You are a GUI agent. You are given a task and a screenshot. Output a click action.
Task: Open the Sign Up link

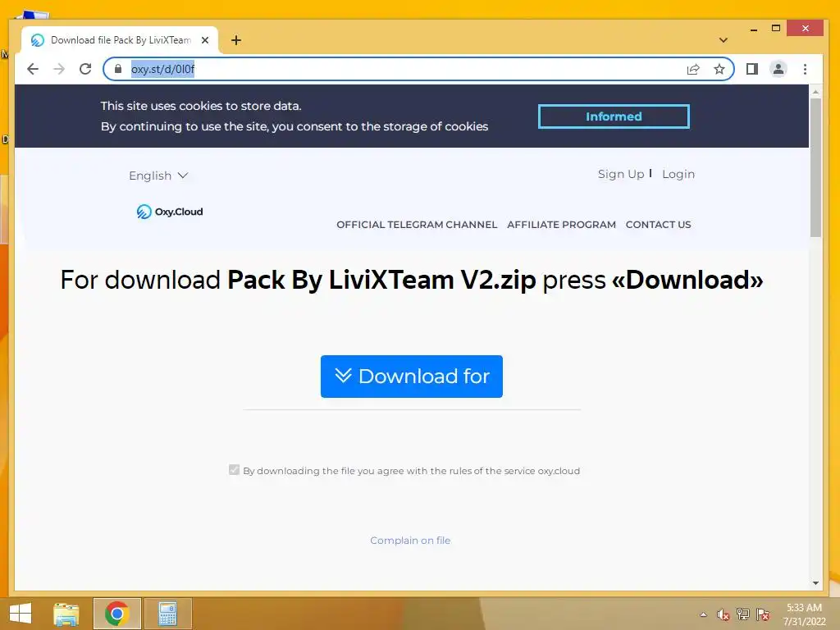coord(621,174)
